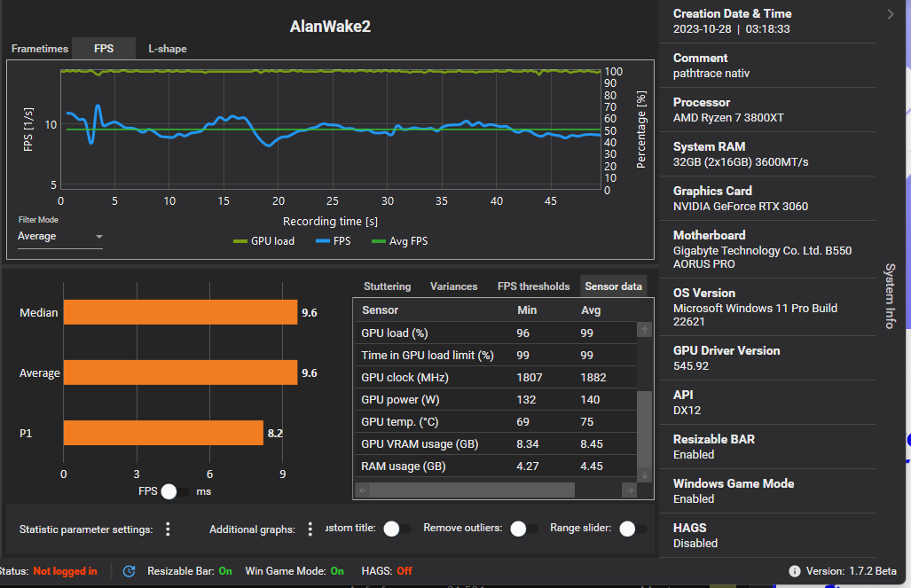Screen dimensions: 911x588
Task: Click the version info icon
Action: [794, 571]
